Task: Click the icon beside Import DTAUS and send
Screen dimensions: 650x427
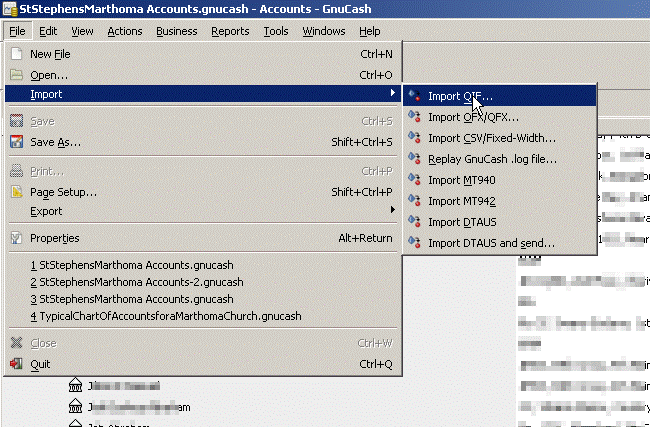Action: tap(414, 243)
